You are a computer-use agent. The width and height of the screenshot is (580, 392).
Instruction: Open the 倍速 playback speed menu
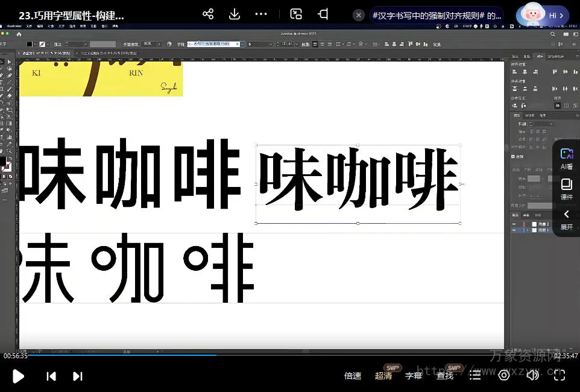[x=353, y=376]
